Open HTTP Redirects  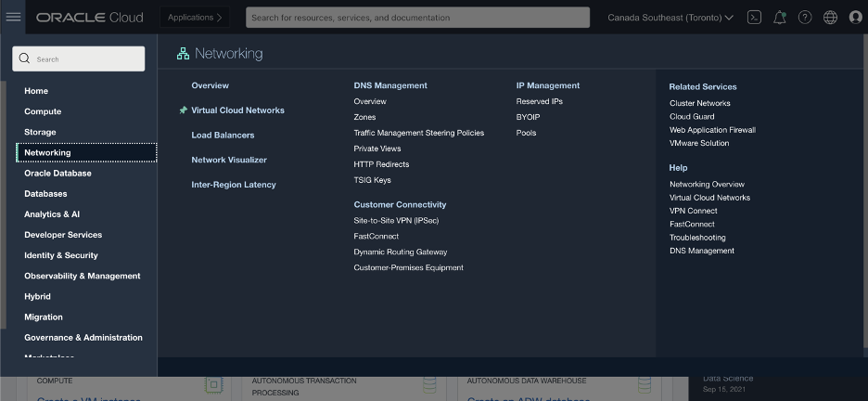[381, 164]
